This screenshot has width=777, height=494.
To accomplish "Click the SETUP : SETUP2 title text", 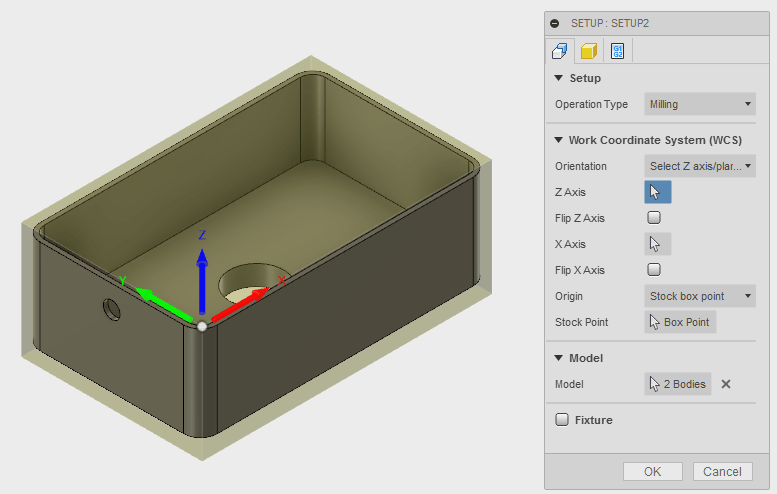I will pos(610,23).
